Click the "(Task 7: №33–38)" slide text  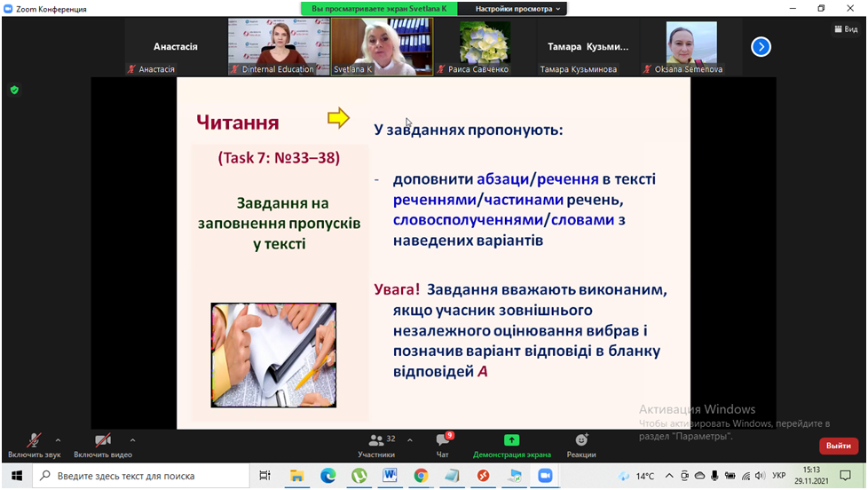point(279,158)
